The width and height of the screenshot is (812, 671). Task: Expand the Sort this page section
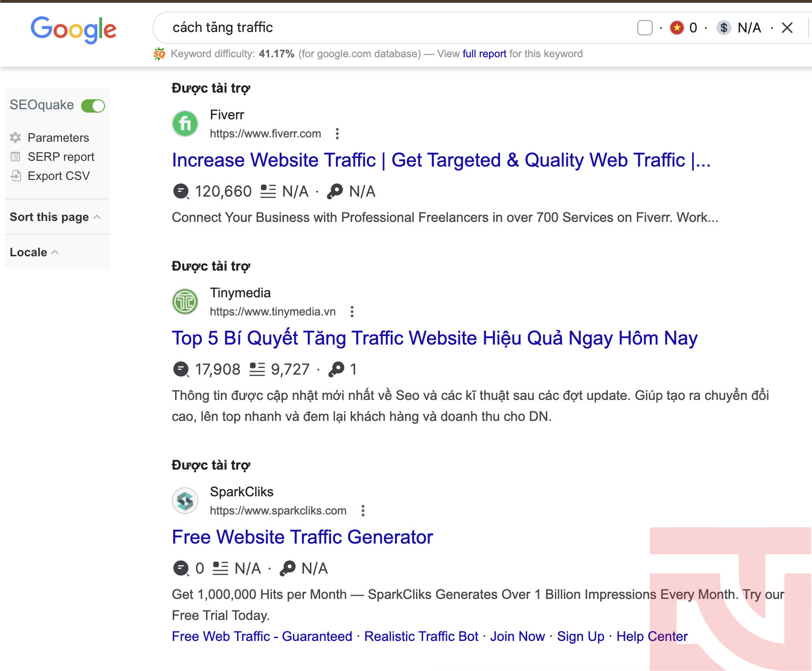(x=55, y=217)
